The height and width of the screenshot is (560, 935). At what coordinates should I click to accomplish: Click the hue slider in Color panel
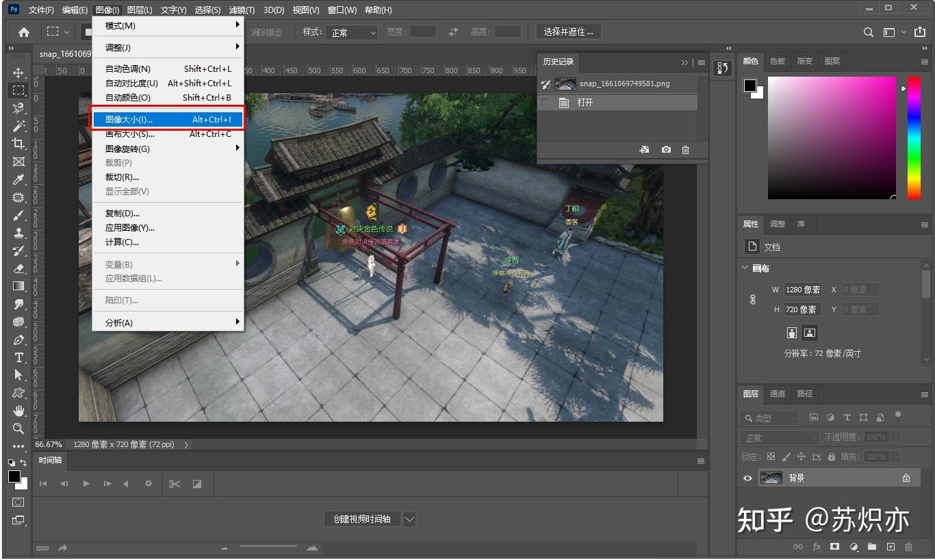[x=914, y=138]
